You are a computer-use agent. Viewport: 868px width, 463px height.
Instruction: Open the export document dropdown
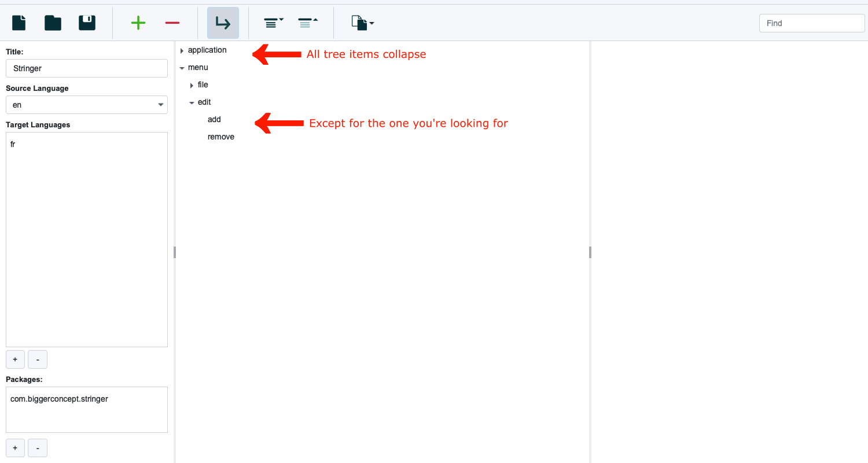click(x=363, y=23)
